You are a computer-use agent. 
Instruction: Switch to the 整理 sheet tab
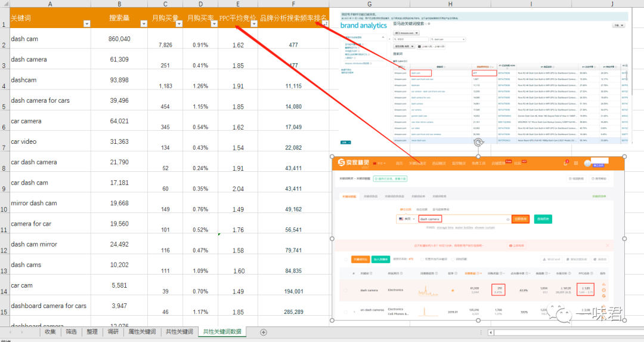tap(92, 332)
